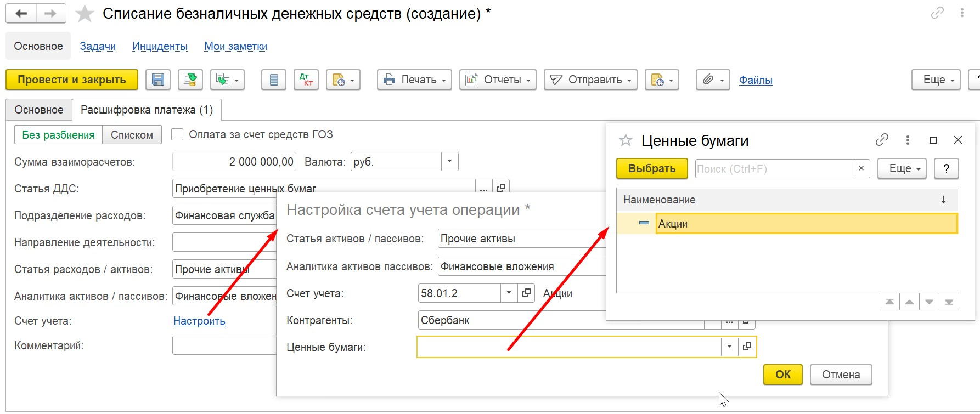Open Еще menu in main toolbar
Viewport: 980px width, 414px height.
[936, 80]
